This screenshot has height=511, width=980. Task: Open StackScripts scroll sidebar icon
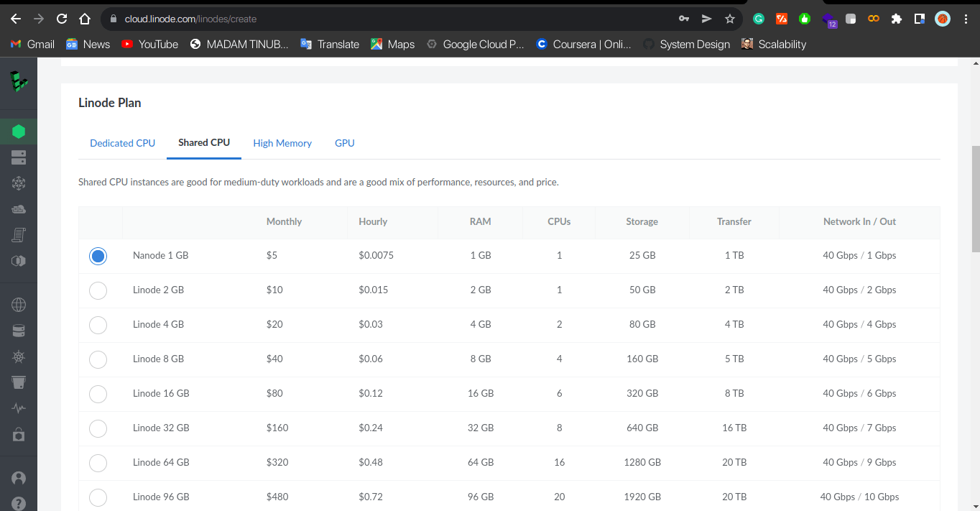(x=19, y=235)
